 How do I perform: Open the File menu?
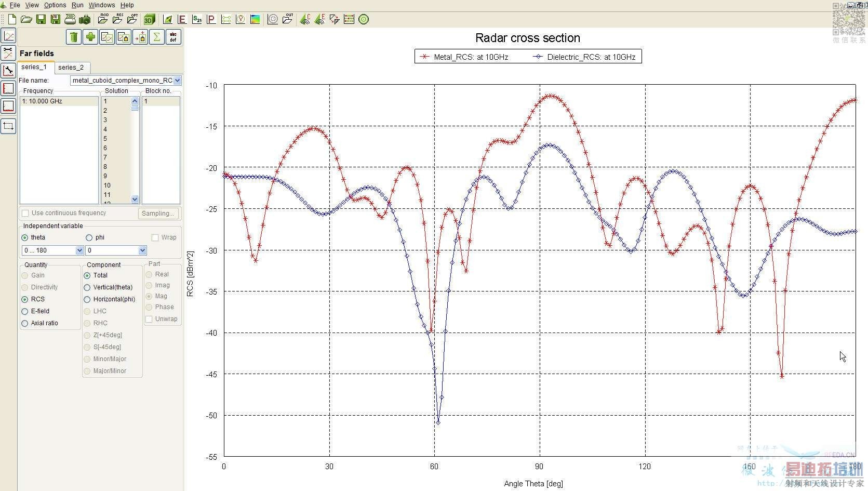coord(15,5)
